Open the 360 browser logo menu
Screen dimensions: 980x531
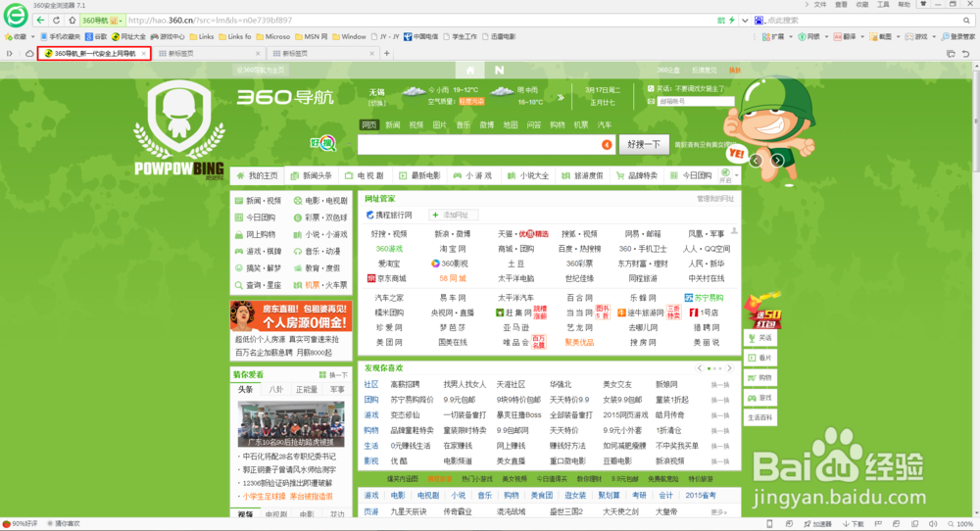click(x=16, y=15)
